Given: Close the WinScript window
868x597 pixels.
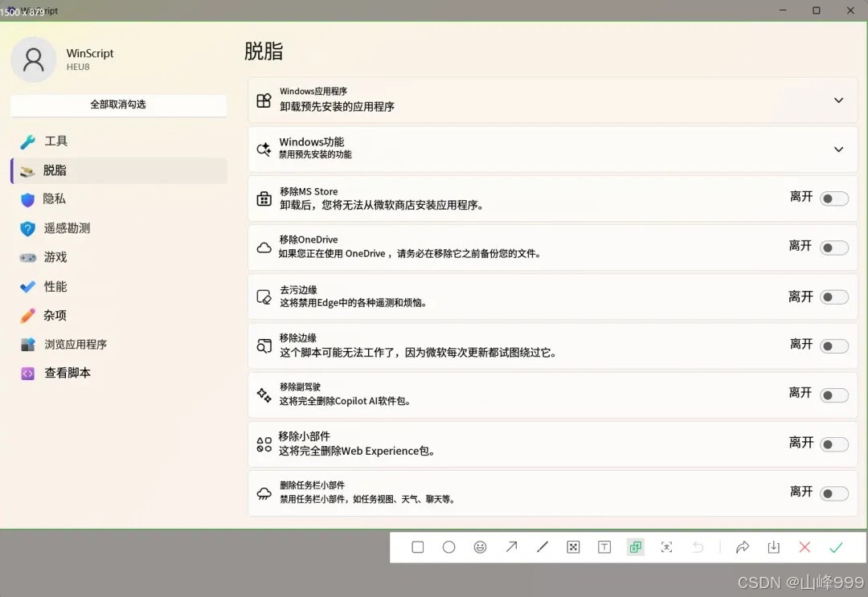Looking at the screenshot, I should click(850, 10).
